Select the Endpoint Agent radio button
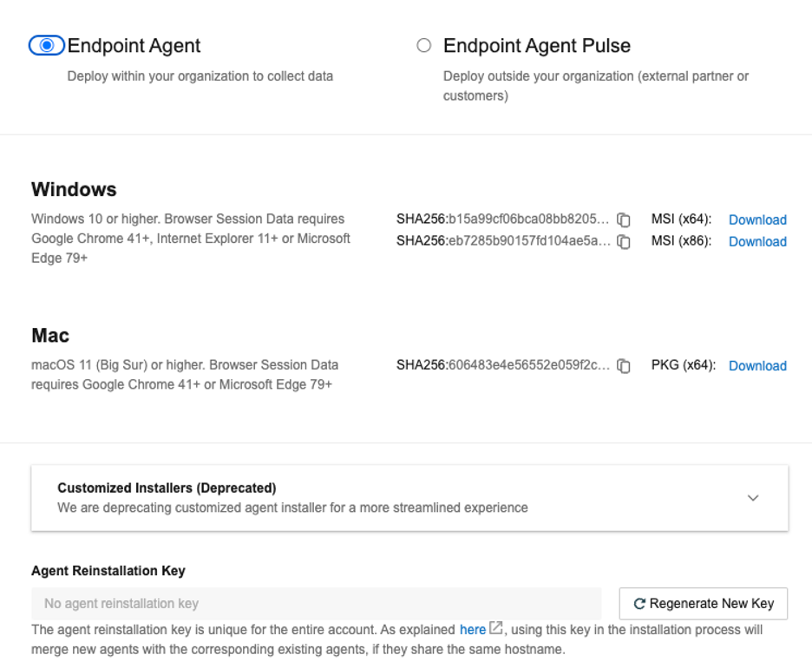Viewport: 812px width, 668px height. (47, 45)
